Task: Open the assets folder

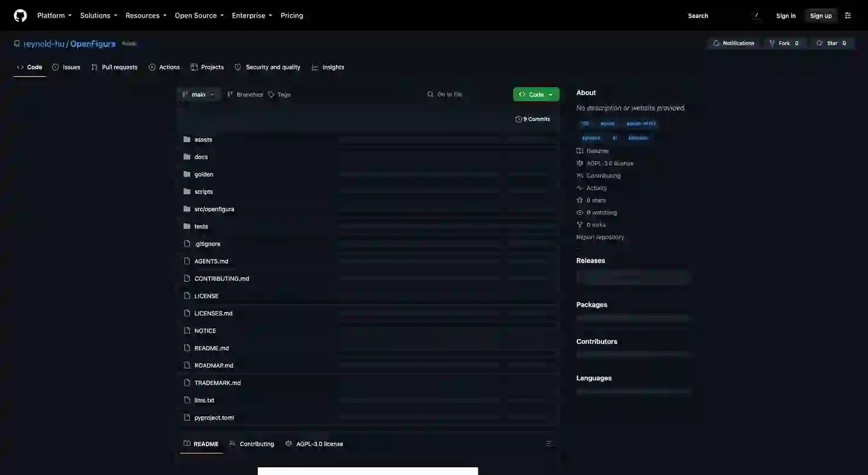Action: 203,139
